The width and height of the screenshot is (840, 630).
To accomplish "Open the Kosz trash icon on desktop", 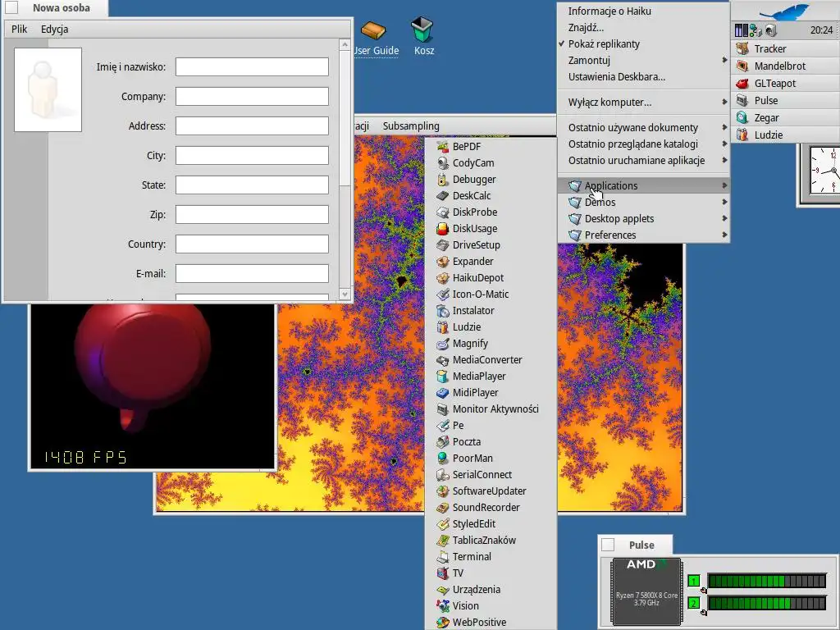I will click(424, 36).
